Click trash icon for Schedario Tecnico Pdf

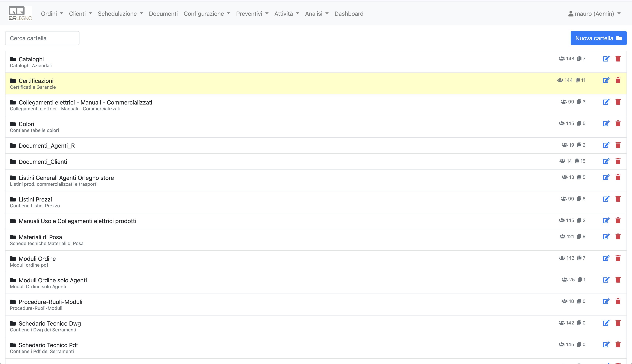[618, 344]
